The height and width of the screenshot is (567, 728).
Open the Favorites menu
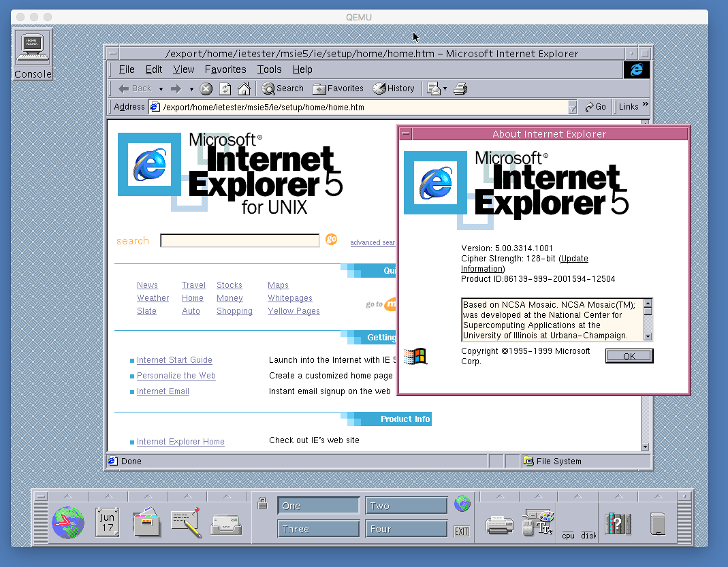point(225,69)
